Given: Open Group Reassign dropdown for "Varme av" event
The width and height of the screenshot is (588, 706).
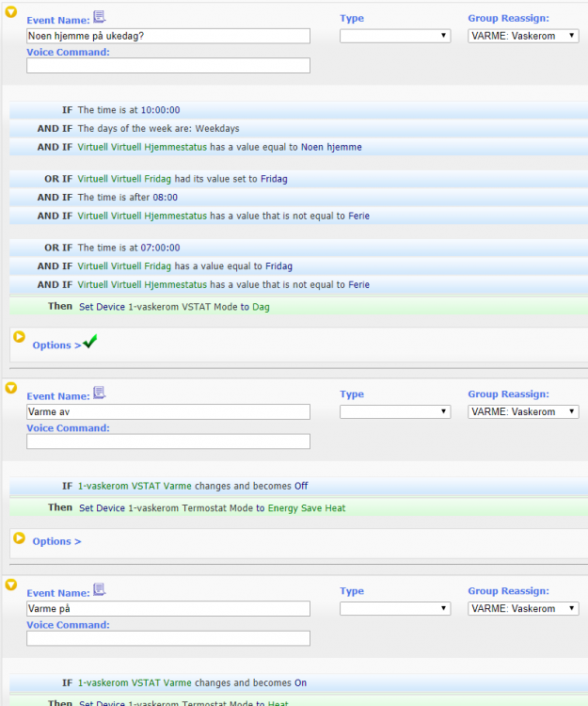Looking at the screenshot, I should tap(523, 411).
